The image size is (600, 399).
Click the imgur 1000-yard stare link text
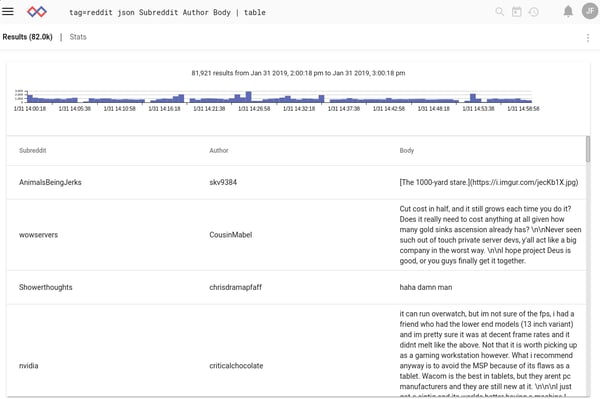tap(489, 182)
